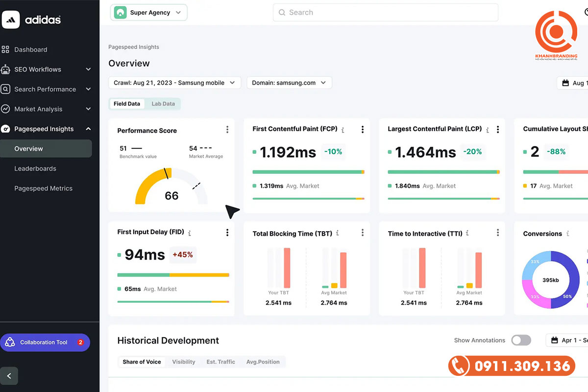Click the red notification badge 2

80,343
